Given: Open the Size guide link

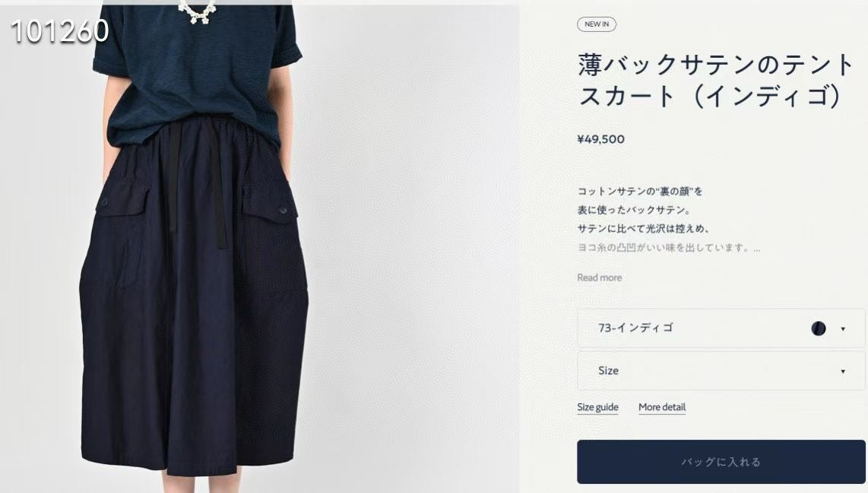Looking at the screenshot, I should coord(597,407).
